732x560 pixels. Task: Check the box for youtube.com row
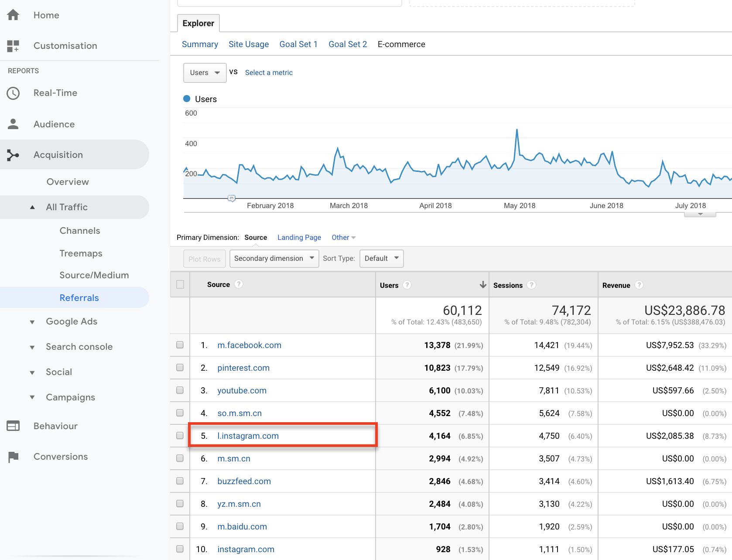pos(180,390)
